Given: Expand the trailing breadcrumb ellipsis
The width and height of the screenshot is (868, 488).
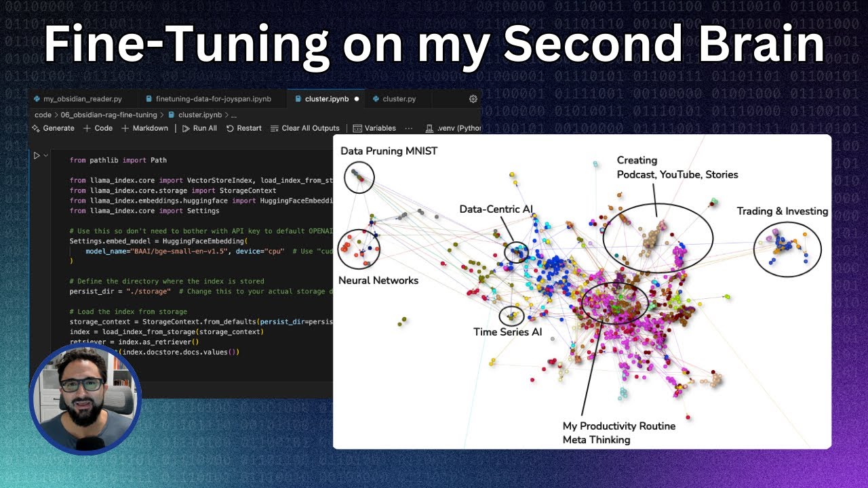Looking at the screenshot, I should click(x=234, y=115).
